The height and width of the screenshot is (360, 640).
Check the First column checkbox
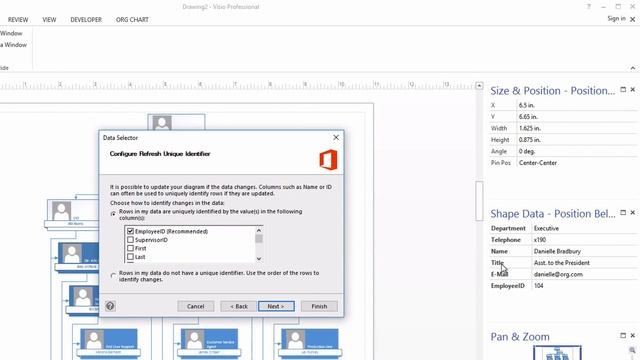[130, 248]
